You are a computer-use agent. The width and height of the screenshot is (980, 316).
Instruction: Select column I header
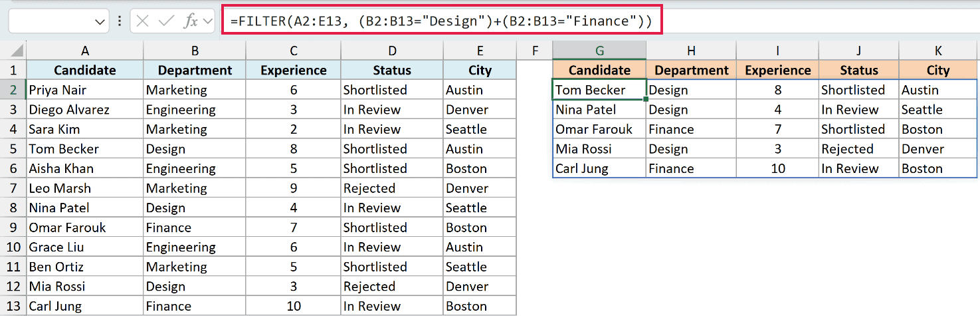point(777,51)
